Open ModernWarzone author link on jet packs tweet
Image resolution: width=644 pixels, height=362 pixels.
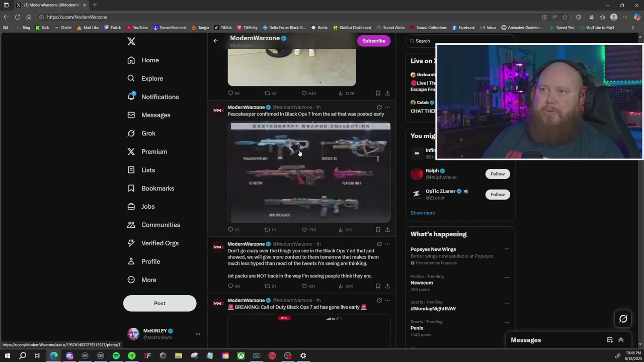pos(246,244)
